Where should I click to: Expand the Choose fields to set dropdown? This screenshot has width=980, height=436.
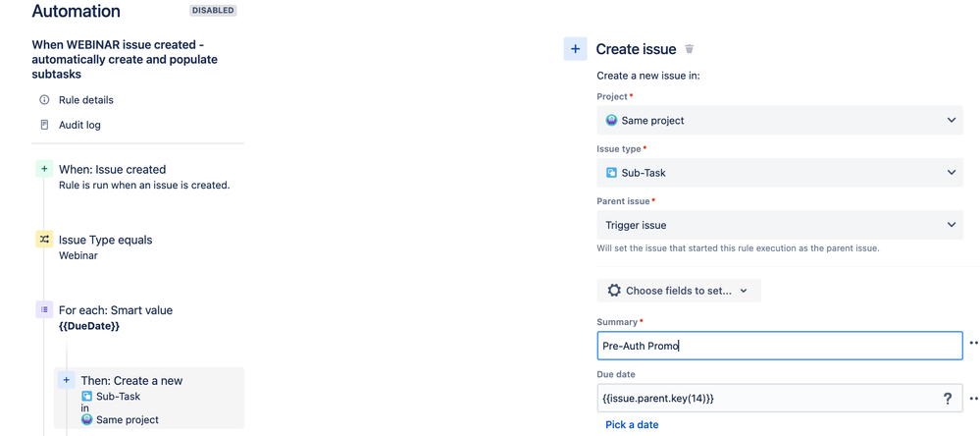pos(679,291)
